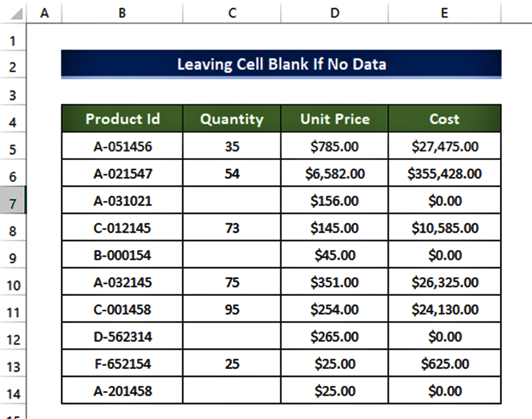Click the cell showing $355,428.00
532x419 pixels.
click(x=443, y=174)
